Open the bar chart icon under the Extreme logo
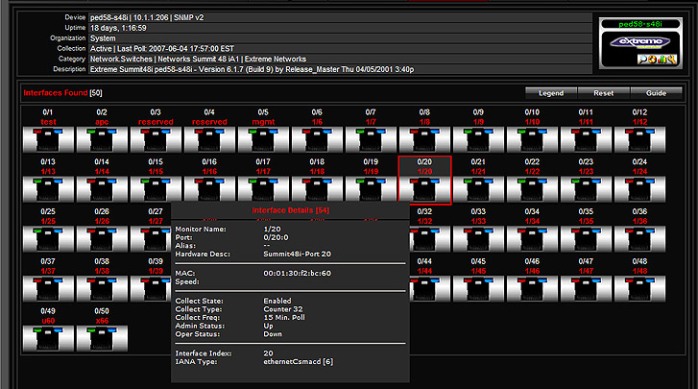The height and width of the screenshot is (389, 698). (x=661, y=59)
